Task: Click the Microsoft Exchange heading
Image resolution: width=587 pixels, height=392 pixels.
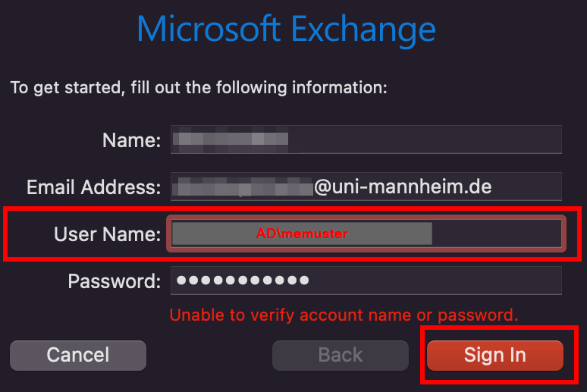Action: (x=286, y=30)
